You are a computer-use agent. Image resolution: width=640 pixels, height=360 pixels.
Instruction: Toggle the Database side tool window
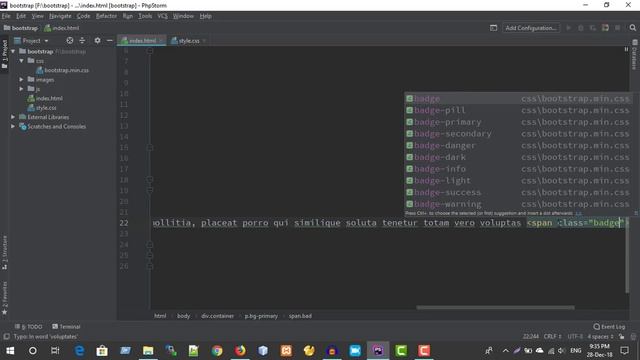(635, 55)
